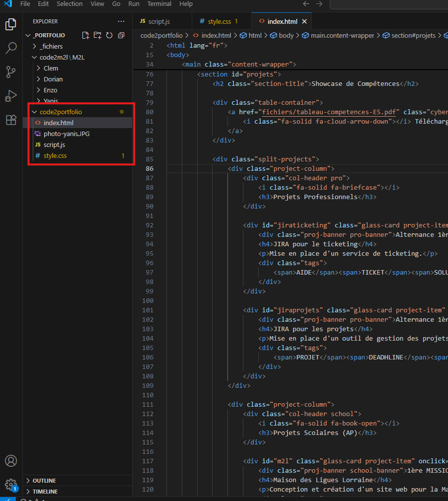Open the Selection menu
Screen dimensions: 448x501
pos(70,4)
